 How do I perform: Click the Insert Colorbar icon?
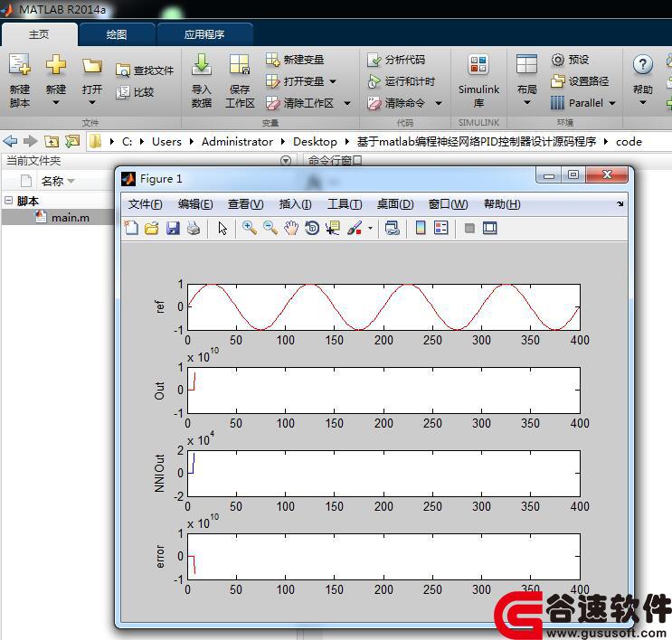tap(421, 228)
